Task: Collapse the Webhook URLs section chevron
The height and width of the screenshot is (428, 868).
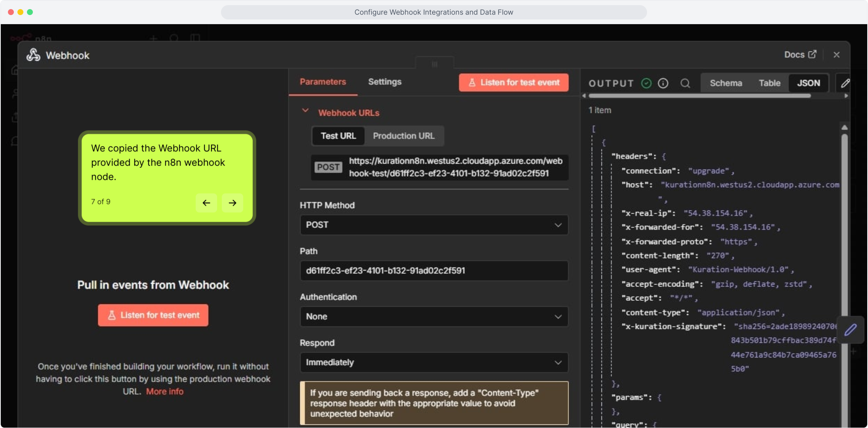Action: pyautogui.click(x=305, y=111)
